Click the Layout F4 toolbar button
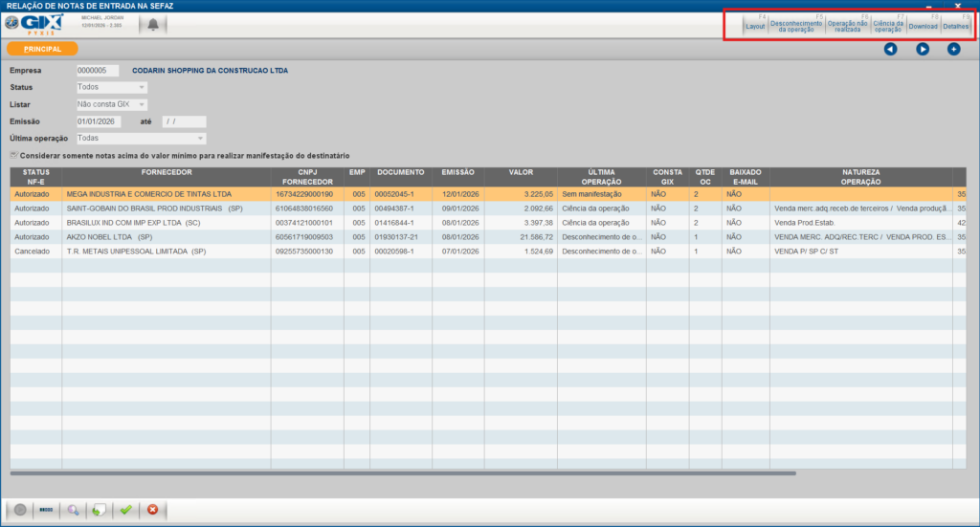Screen dimensions: 980x527 click(755, 24)
